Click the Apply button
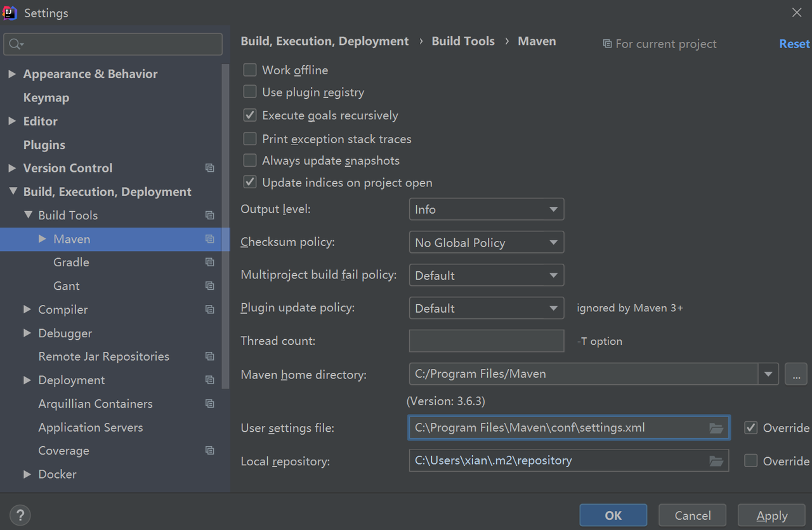The width and height of the screenshot is (812, 530). pyautogui.click(x=771, y=515)
